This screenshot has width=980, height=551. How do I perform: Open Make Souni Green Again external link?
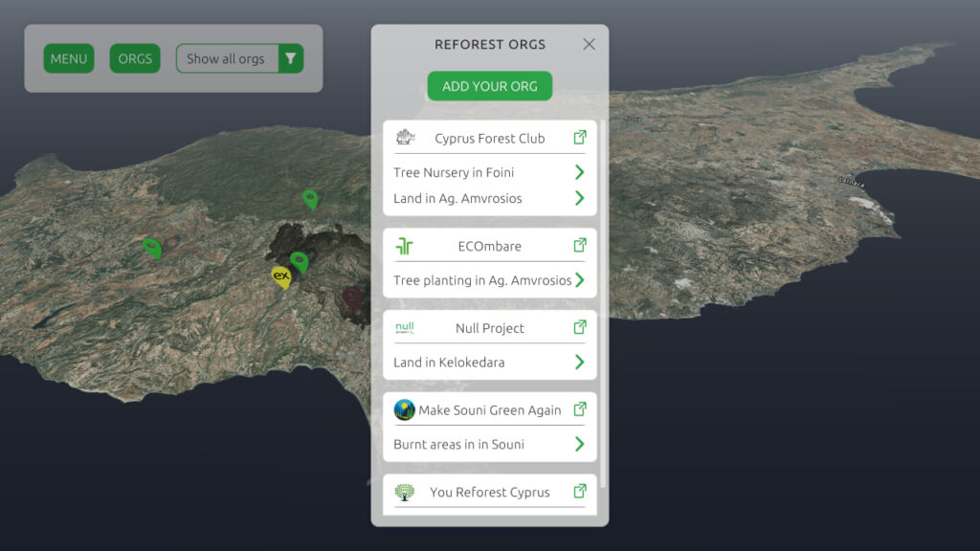pos(579,409)
